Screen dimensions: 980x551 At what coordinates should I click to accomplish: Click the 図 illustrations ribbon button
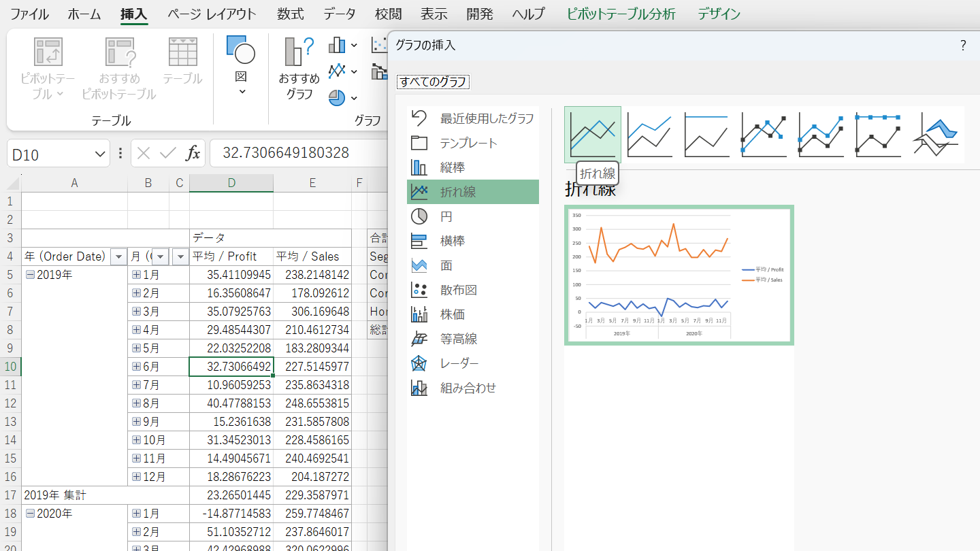click(241, 65)
